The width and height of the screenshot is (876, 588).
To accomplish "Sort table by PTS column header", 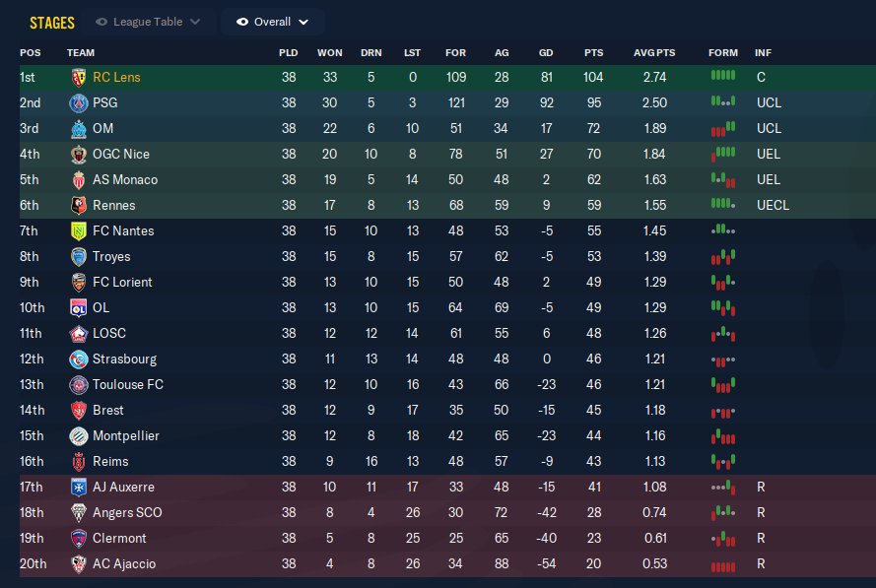I will (593, 52).
